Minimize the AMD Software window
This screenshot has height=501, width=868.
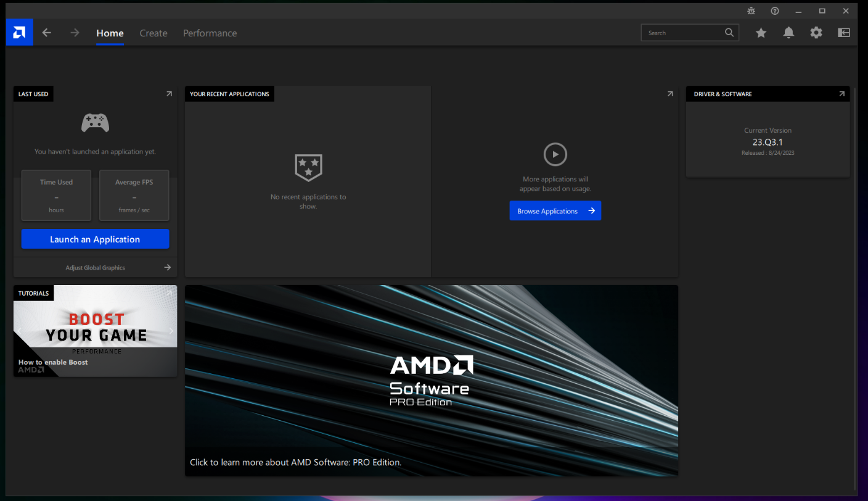798,10
